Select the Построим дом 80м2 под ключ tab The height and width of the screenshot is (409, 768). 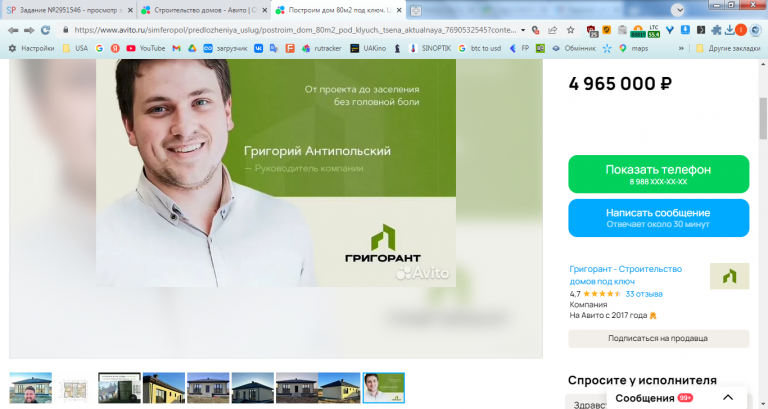point(336,10)
